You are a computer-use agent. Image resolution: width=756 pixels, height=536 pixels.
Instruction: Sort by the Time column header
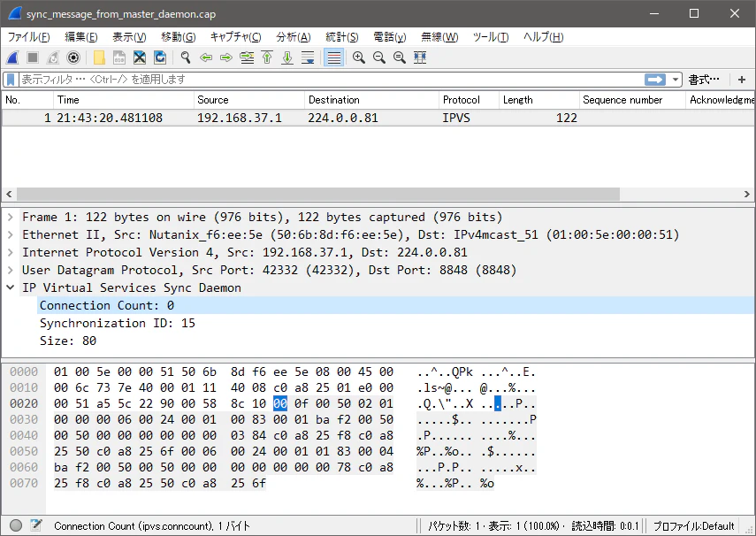pyautogui.click(x=123, y=100)
